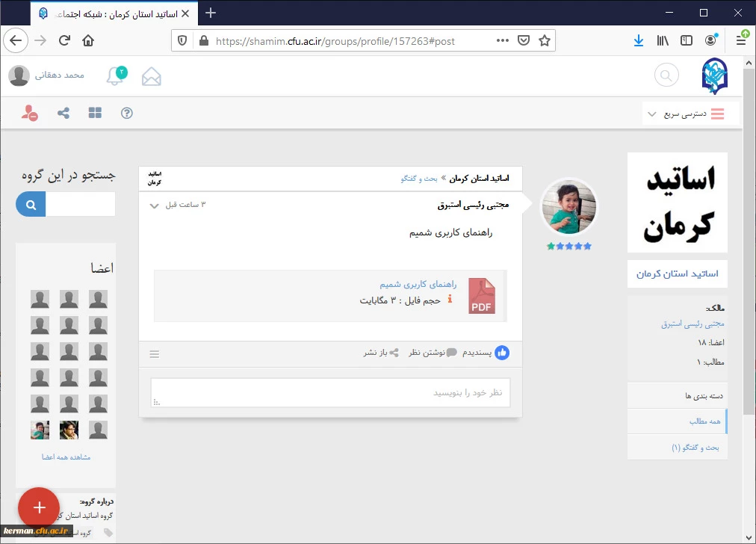Screen dimensions: 756x544
Task: Click the leave group user icon
Action: point(30,113)
